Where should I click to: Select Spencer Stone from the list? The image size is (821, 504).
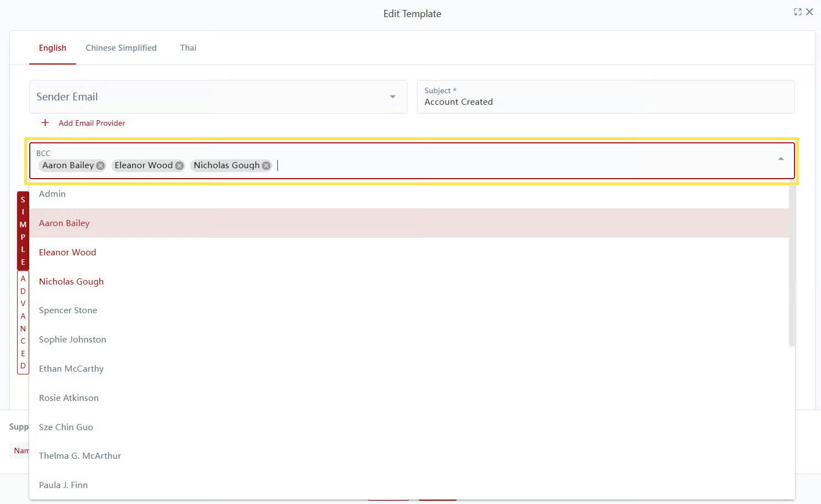coord(409,310)
